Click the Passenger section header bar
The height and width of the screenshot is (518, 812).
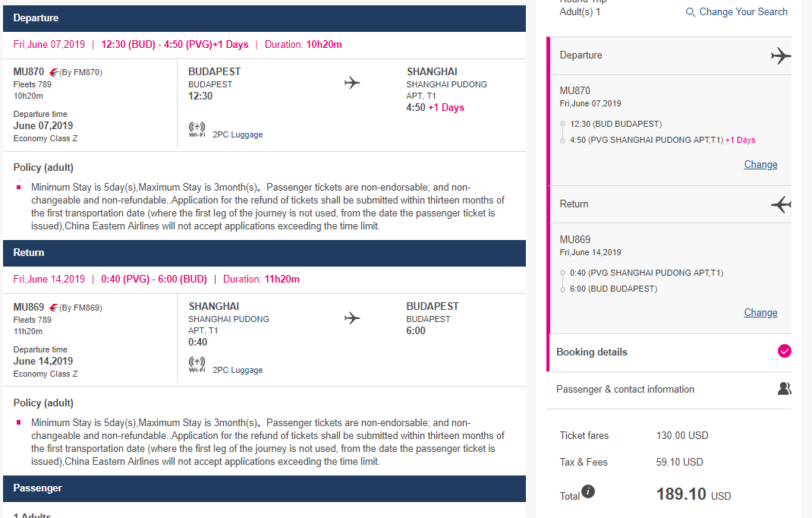pos(264,488)
